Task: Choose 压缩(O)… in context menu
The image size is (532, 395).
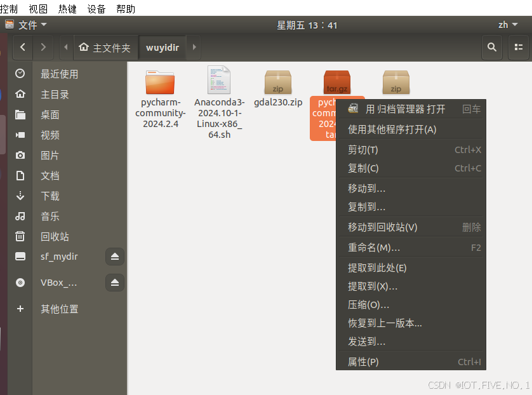Action: [411, 304]
